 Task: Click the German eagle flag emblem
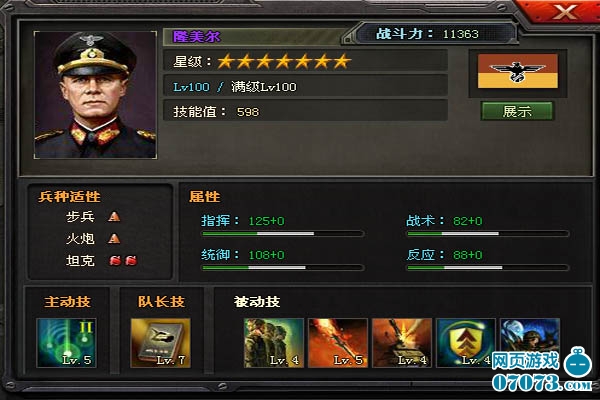point(518,71)
